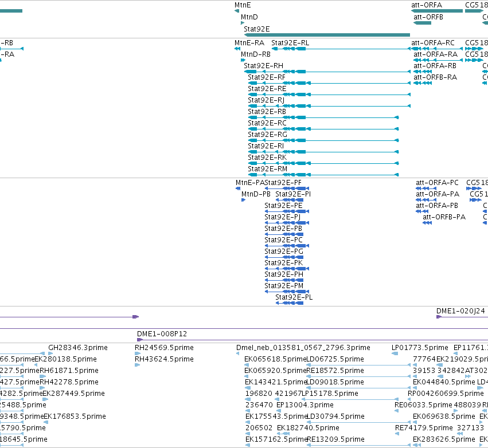Select the att-ORFA-PA protein feature
Viewport: 488px width, 448px height.
click(426, 200)
